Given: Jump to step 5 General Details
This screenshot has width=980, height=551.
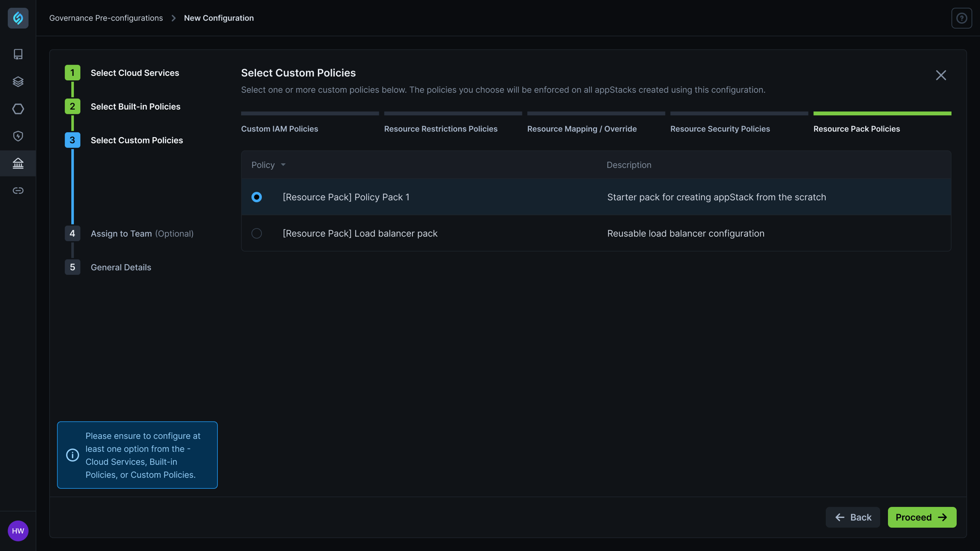Looking at the screenshot, I should pyautogui.click(x=120, y=267).
